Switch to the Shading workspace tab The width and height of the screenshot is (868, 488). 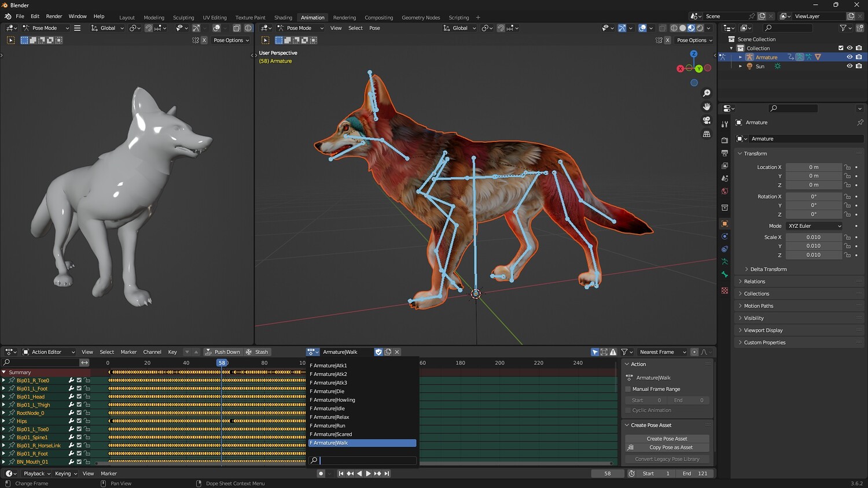coord(283,17)
